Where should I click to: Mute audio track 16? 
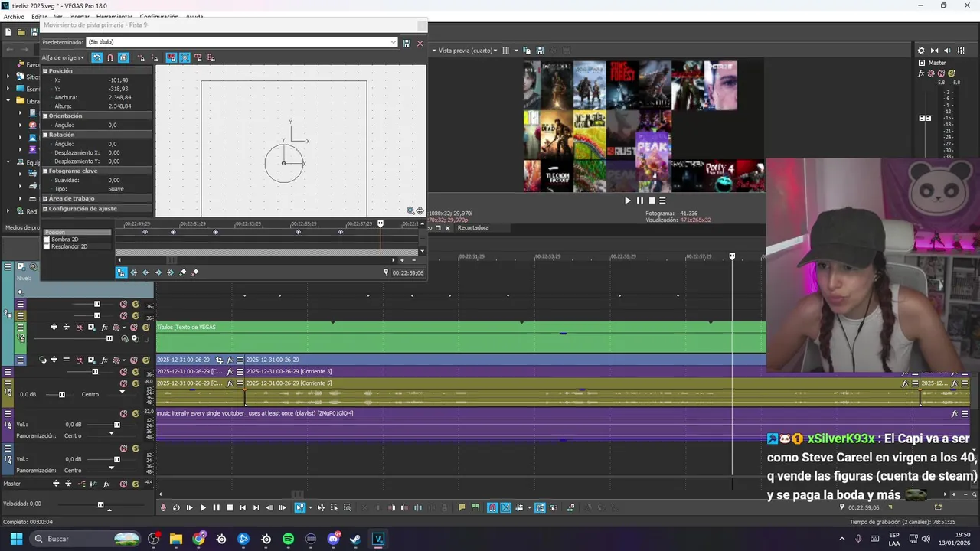124,413
